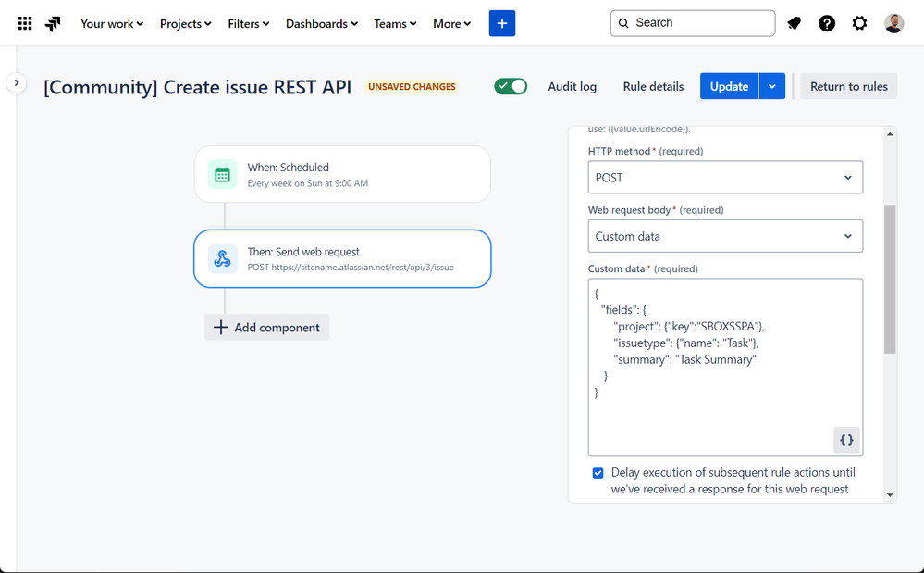924x573 pixels.
Task: Click the panel scroll down arrow
Action: tap(890, 495)
